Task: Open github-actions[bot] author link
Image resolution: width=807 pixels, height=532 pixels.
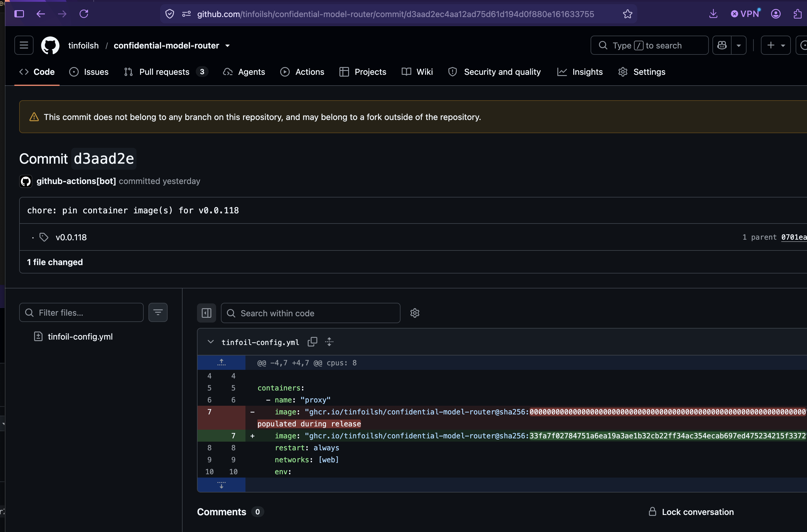Action: click(x=76, y=181)
